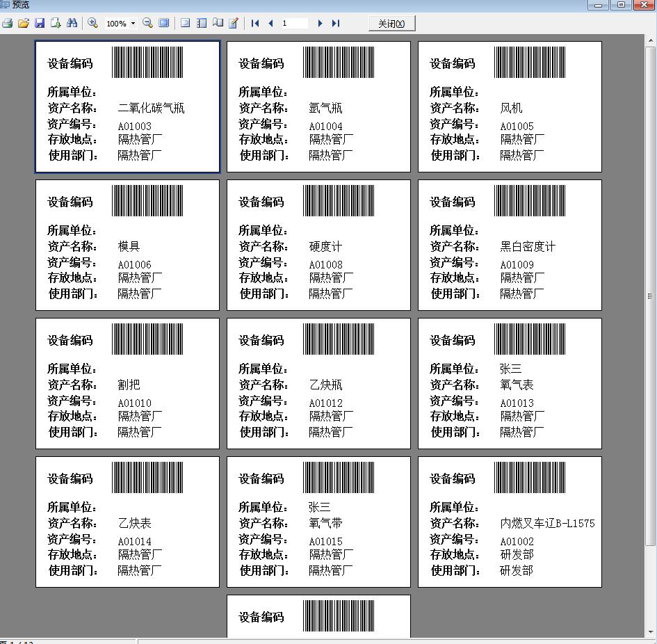Click the asset name 风机
This screenshot has height=644, width=657.
511,108
